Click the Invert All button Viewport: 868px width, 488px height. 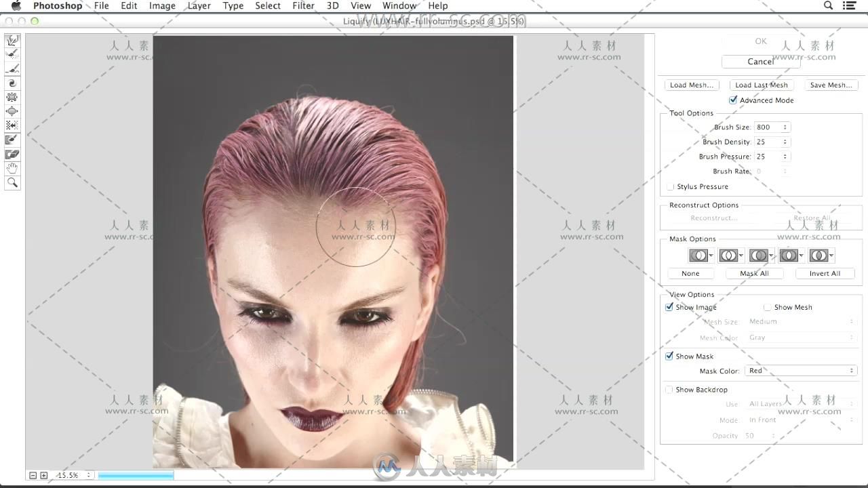click(825, 273)
